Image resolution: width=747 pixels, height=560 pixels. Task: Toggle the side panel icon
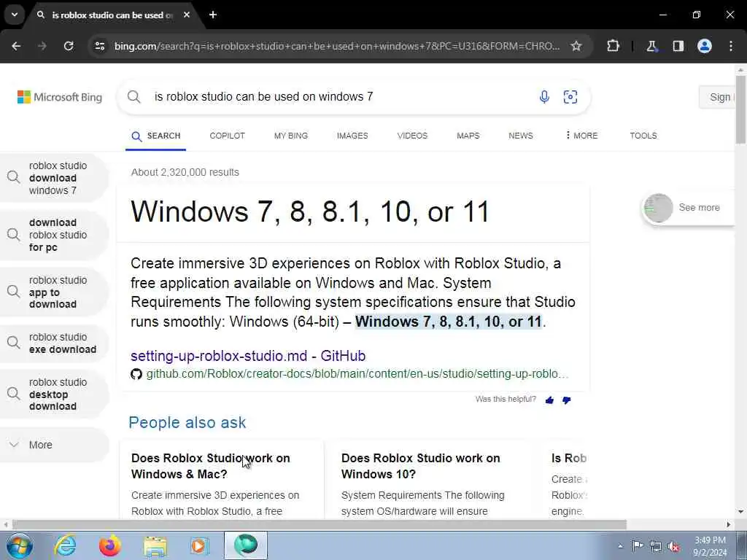click(678, 46)
